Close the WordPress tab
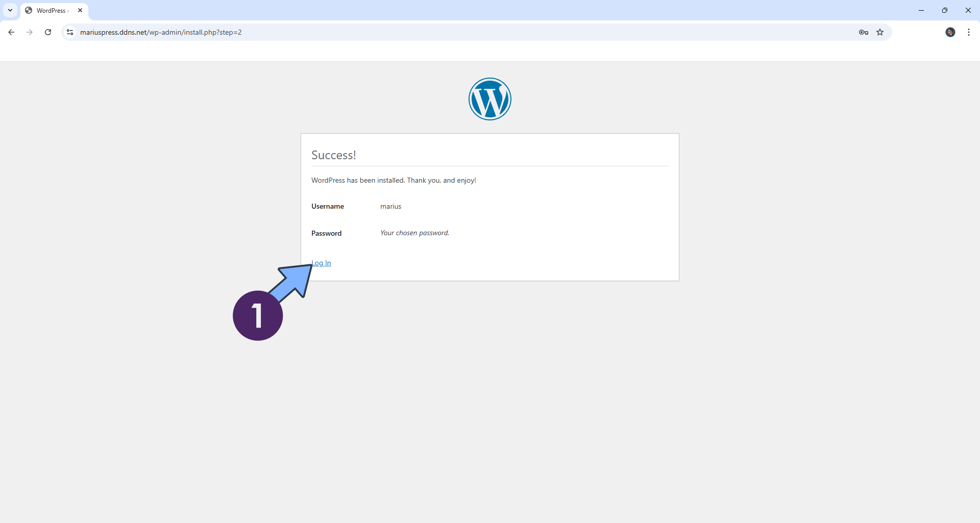The width and height of the screenshot is (980, 523). (80, 10)
